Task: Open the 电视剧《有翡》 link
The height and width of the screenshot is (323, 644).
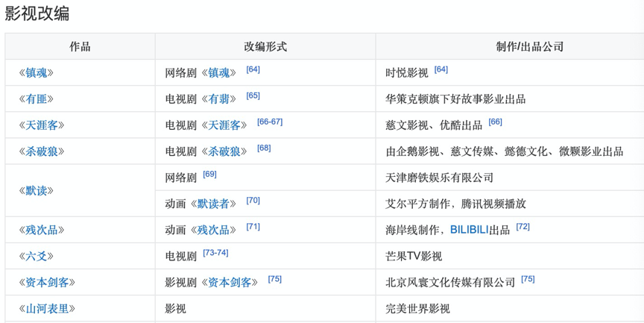Action: [x=218, y=99]
